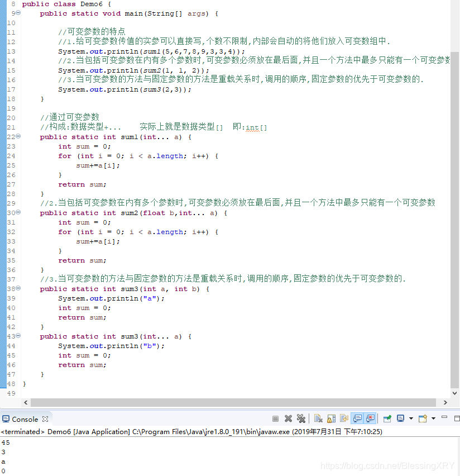Click the editor horizontal scrollbar thumb
This screenshot has width=460, height=476.
click(x=233, y=403)
